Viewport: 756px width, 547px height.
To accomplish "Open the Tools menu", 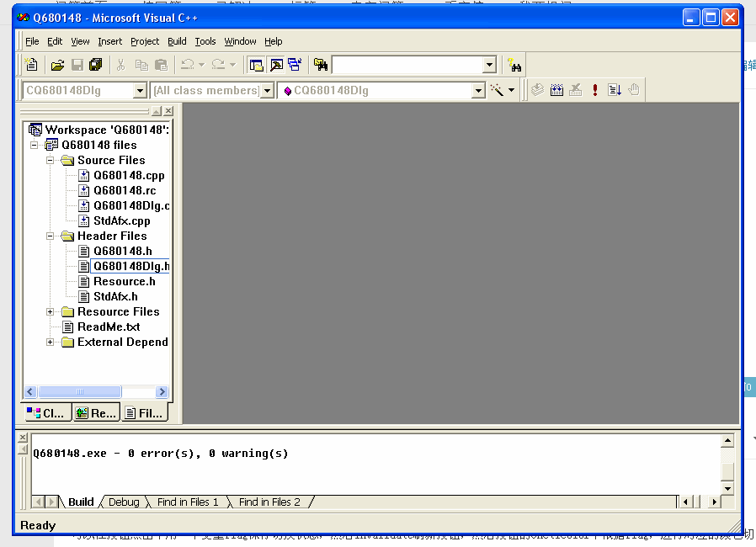I will tap(205, 41).
